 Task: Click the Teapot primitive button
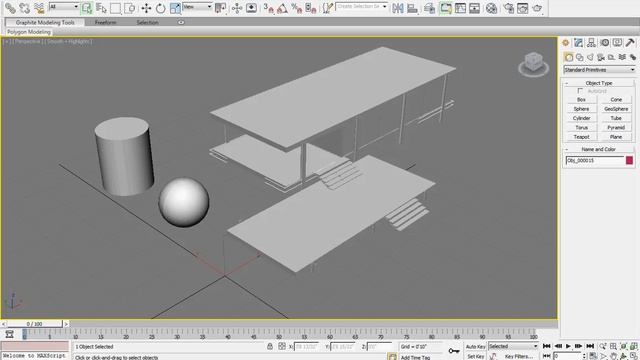tap(581, 137)
